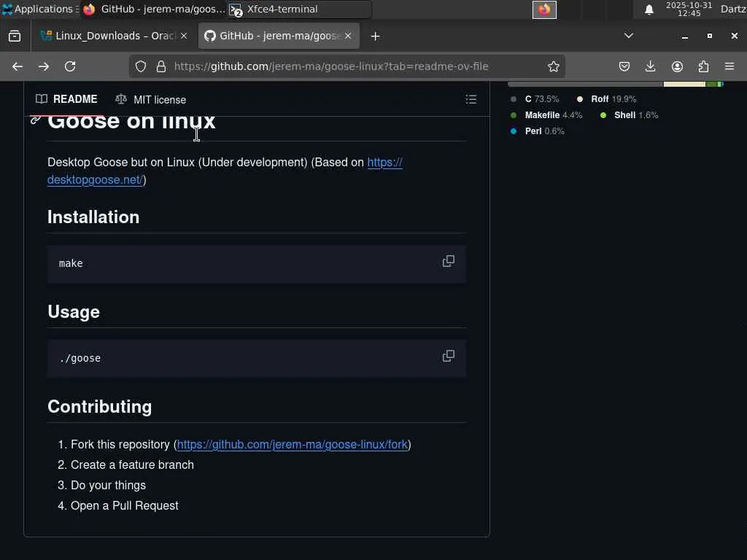Image resolution: width=747 pixels, height=560 pixels.
Task: Close the Linux_Downloads Oracle tab
Action: coord(184,36)
